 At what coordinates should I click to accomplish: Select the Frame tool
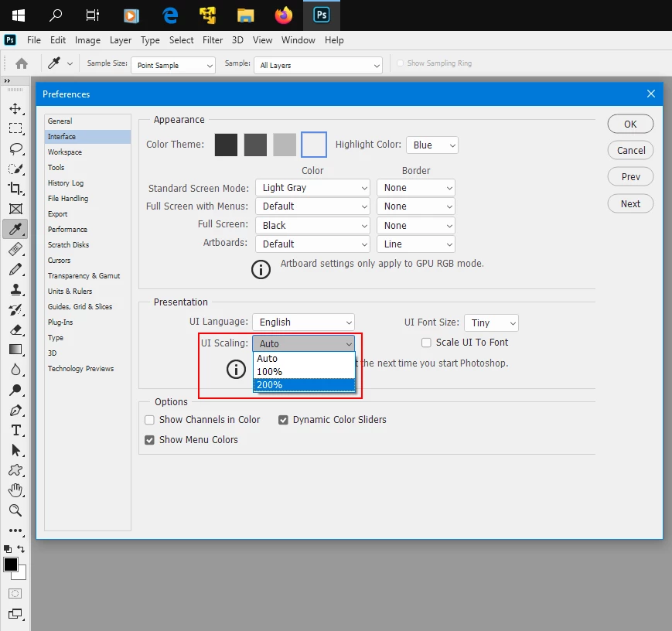(x=15, y=209)
